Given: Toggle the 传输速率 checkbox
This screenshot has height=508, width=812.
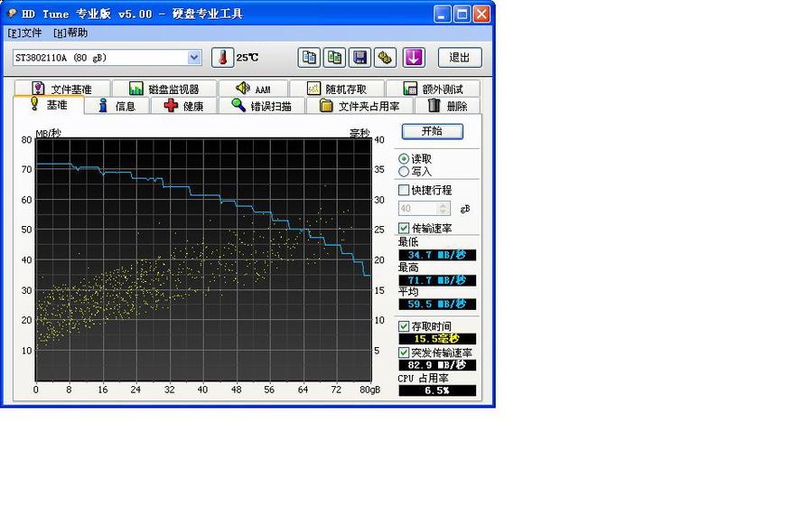Looking at the screenshot, I should coord(404,228).
